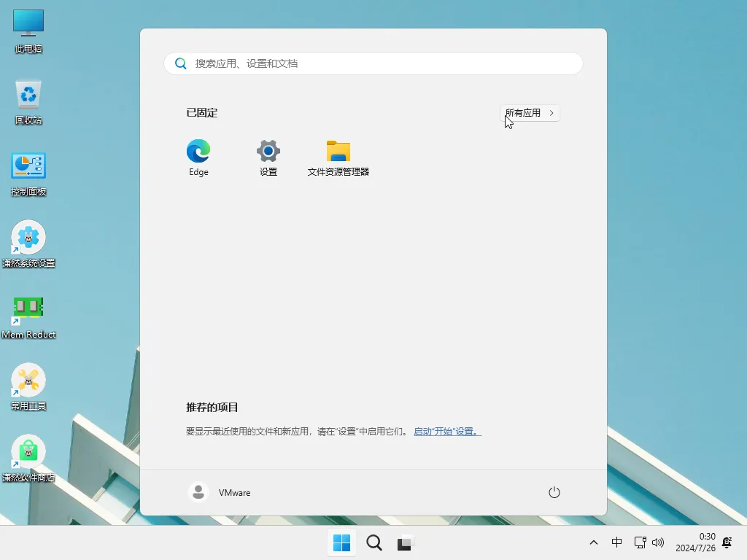Launch 控制面板 from the desktop
This screenshot has height=560, width=747.
click(28, 166)
